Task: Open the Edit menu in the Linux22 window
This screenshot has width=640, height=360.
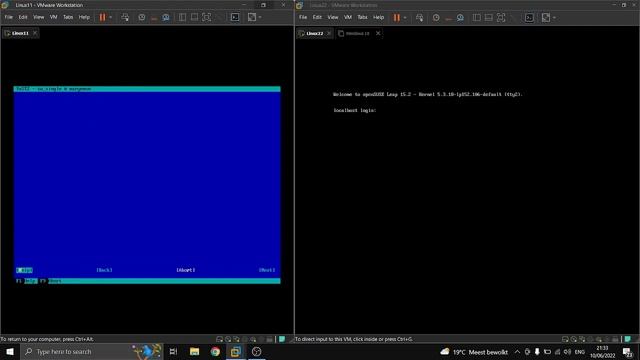Action: 317,17
